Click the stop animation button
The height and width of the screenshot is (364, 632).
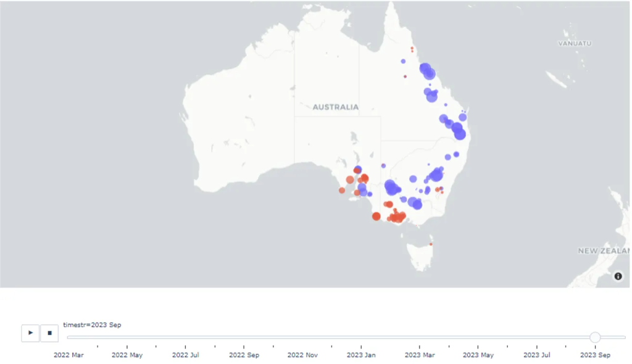coord(49,333)
